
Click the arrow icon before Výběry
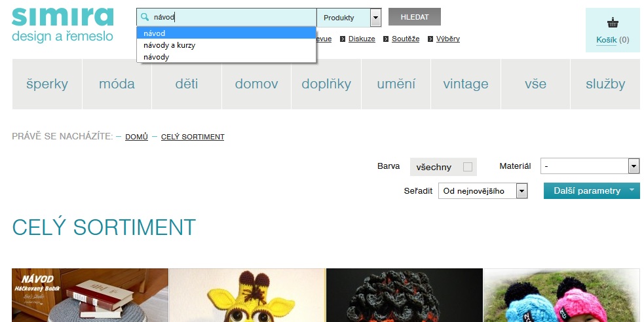point(430,39)
